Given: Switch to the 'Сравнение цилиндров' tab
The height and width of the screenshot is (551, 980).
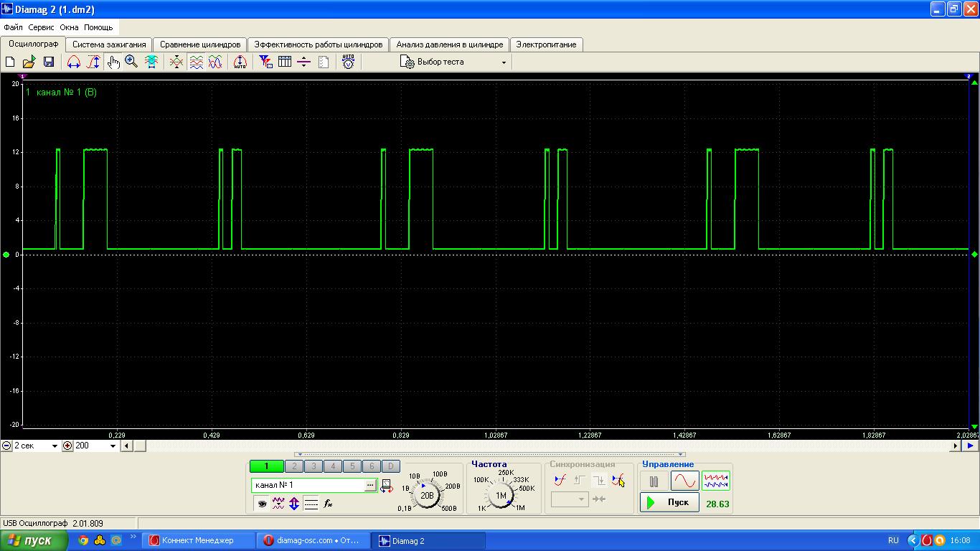Looking at the screenshot, I should pos(200,44).
